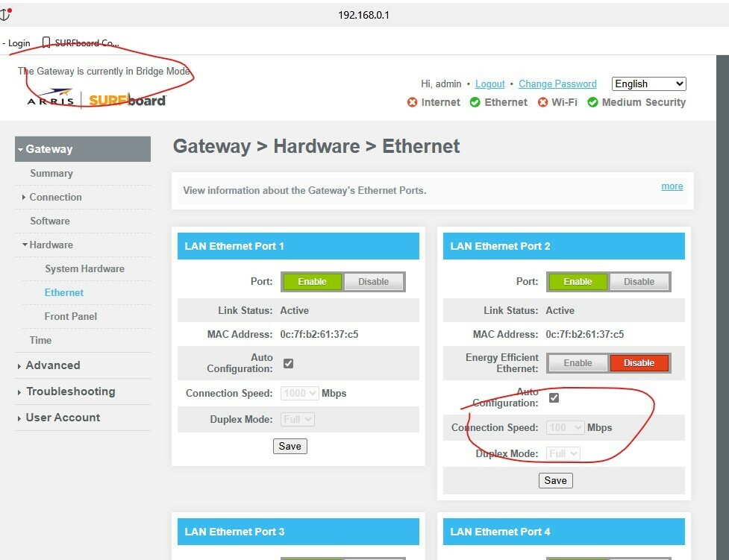Save LAN Ethernet Port 1 settings
This screenshot has height=560, width=729.
[x=290, y=446]
